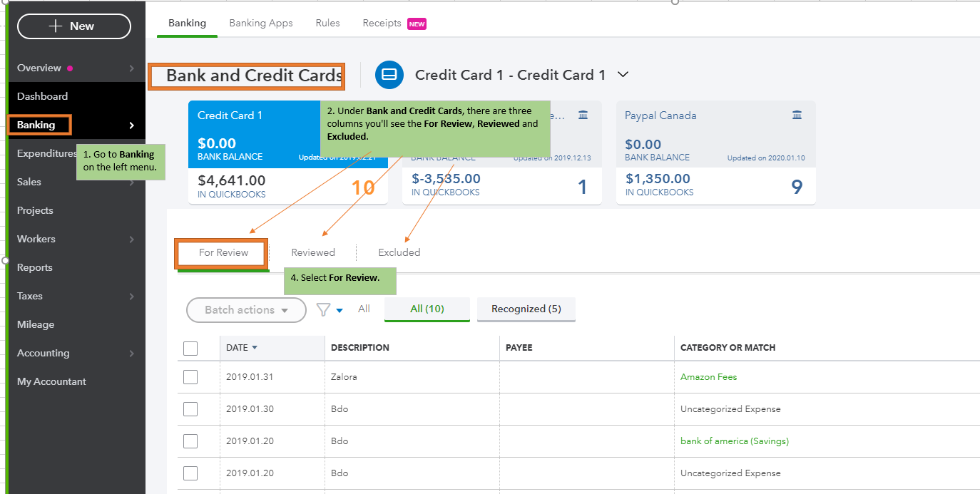Click the plus New button
The image size is (980, 494).
click(x=74, y=26)
